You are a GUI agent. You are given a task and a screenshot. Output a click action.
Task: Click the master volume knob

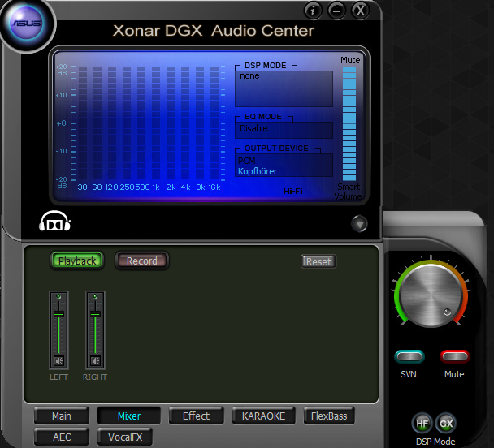coord(431,295)
